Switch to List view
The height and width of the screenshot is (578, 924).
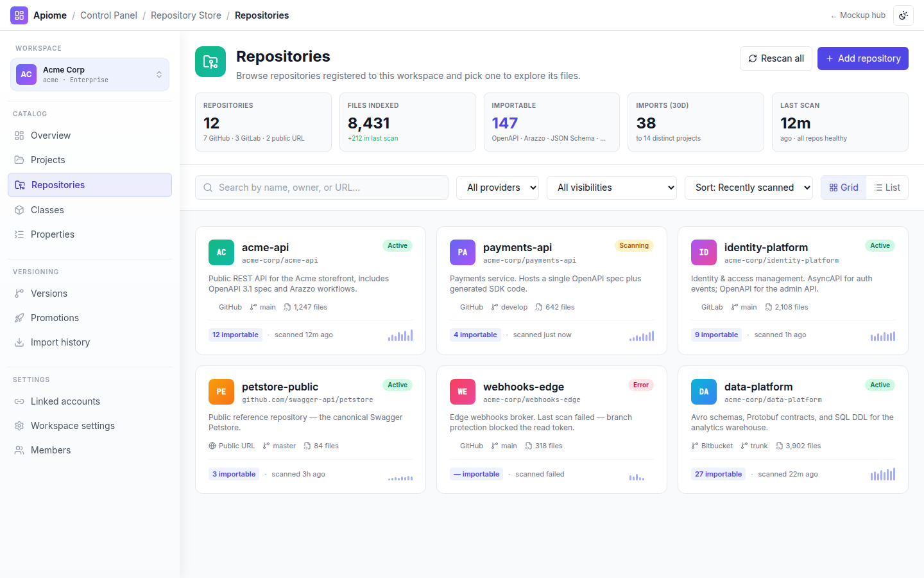887,188
